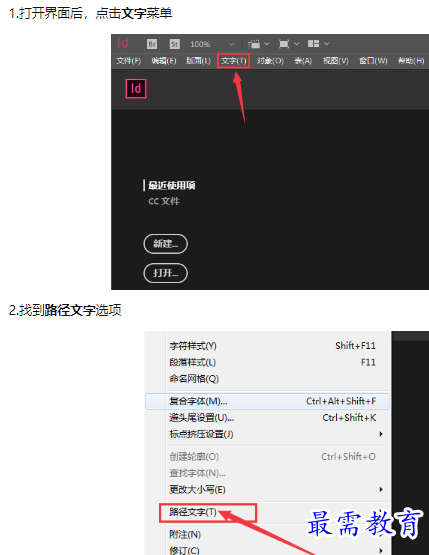
Task: Open 修订(C) menu entry
Action: click(x=267, y=550)
